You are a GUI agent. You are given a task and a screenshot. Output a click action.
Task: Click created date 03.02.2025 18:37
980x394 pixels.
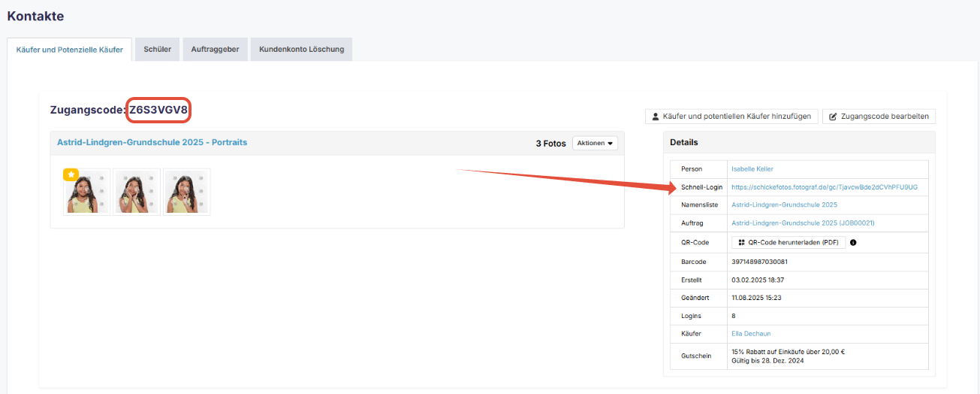(x=758, y=280)
